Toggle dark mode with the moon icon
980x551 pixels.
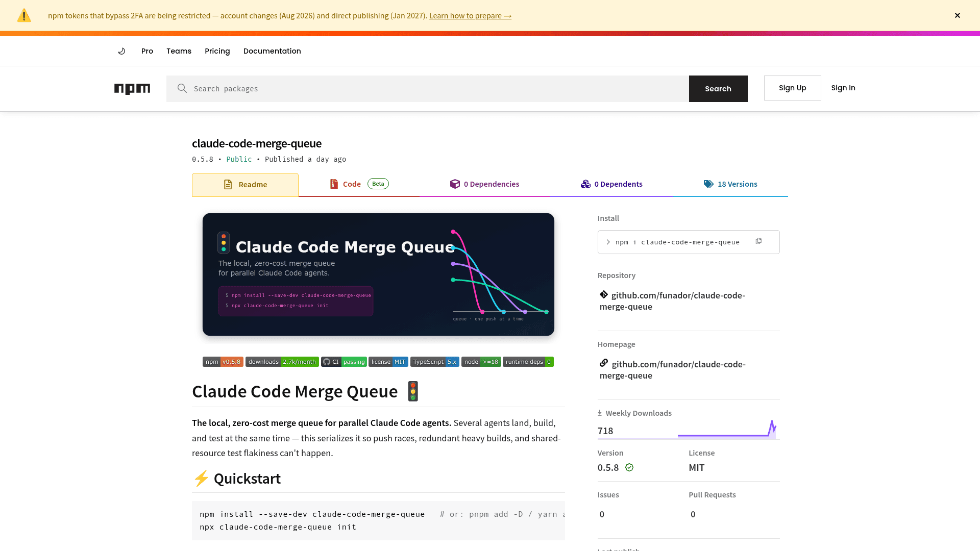[x=121, y=51]
